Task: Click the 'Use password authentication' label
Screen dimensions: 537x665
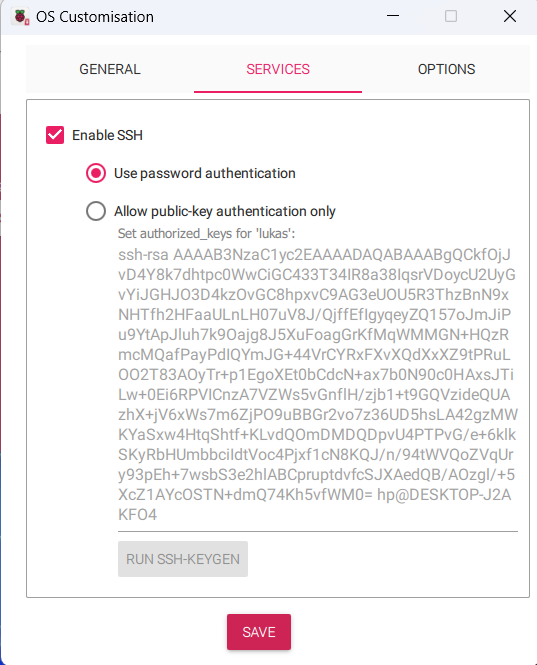Action: coord(204,173)
